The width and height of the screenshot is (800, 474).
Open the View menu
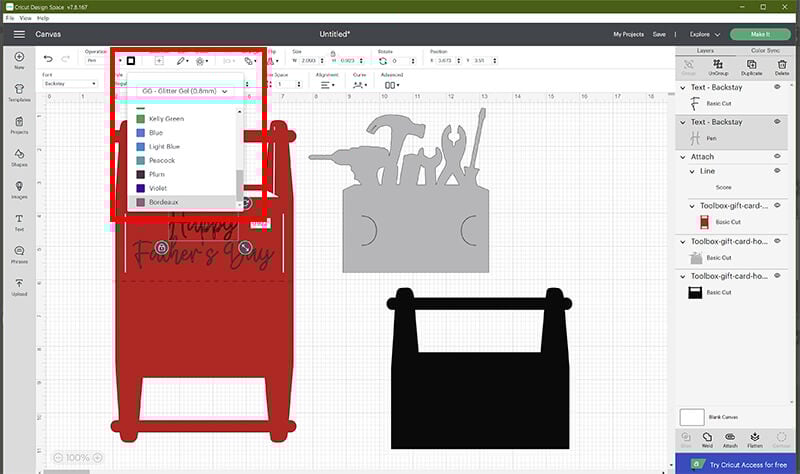pyautogui.click(x=25, y=18)
